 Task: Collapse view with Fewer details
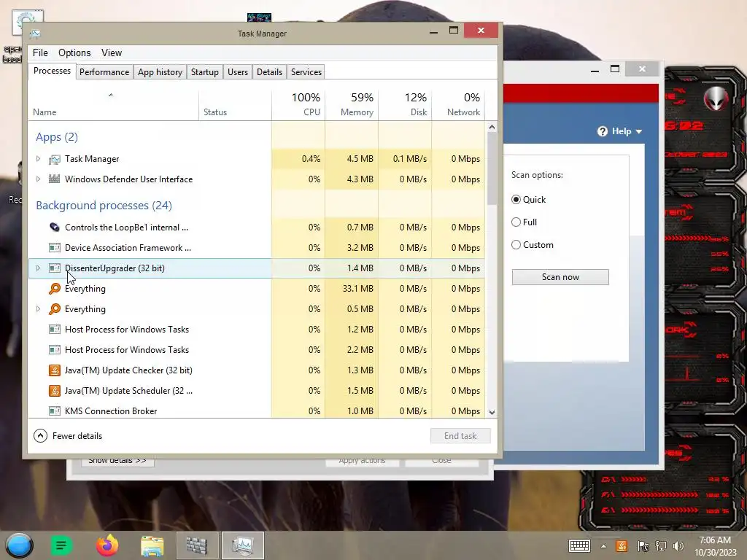pos(68,436)
